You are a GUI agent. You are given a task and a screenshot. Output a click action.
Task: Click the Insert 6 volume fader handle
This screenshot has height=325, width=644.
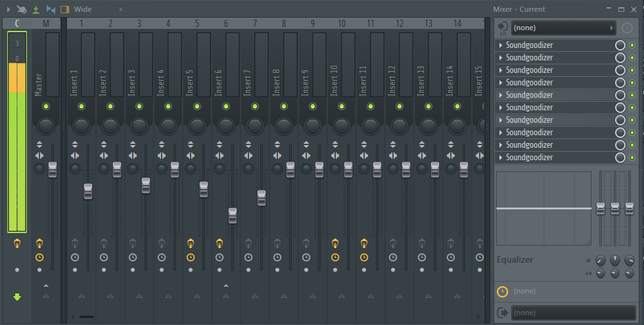point(233,216)
